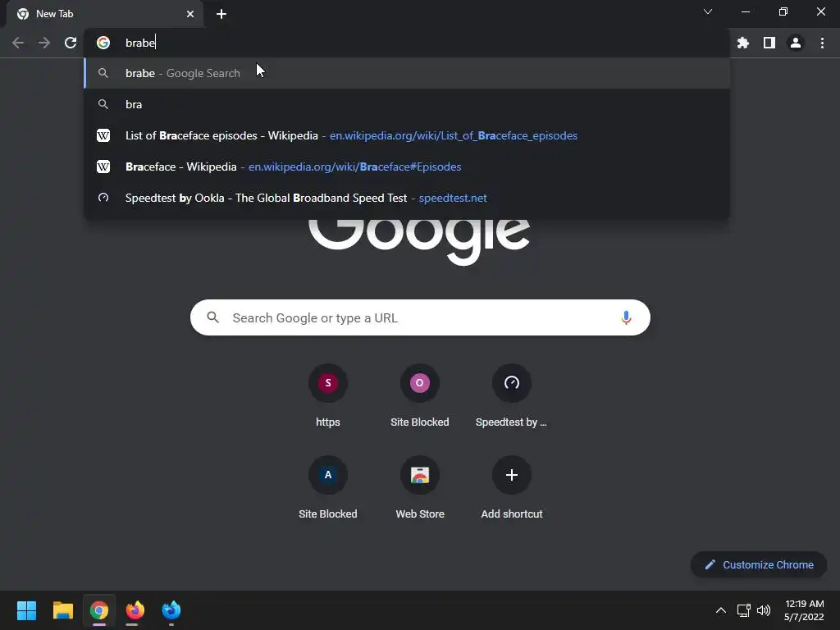Open the Chrome three-dot menu

point(822,43)
